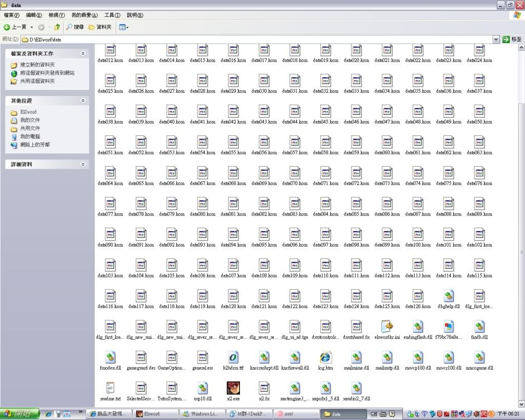Screen dimensions: 525x420
Task: Click the 移至 go button
Action: click(512, 39)
